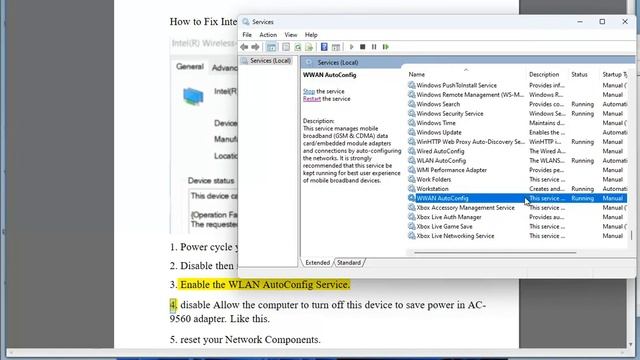Click gear icon of Windows Time service

[411, 123]
